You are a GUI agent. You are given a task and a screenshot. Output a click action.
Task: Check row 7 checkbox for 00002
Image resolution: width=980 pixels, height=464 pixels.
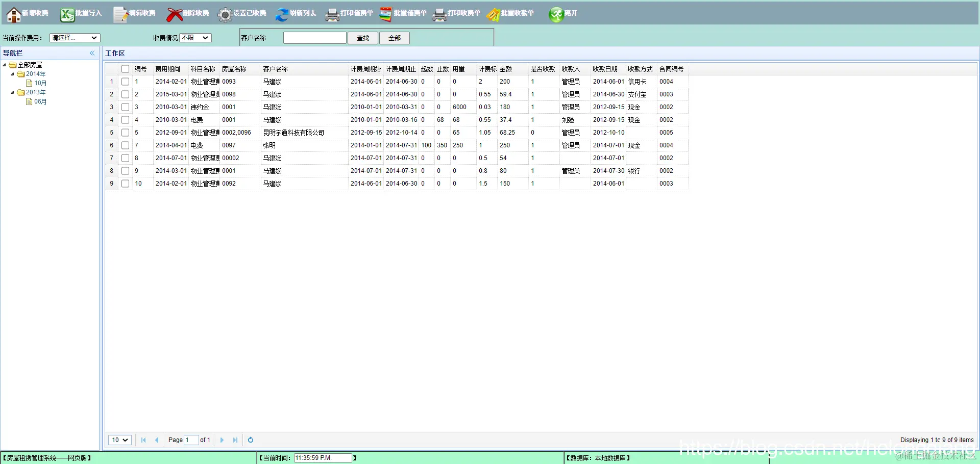(x=125, y=158)
